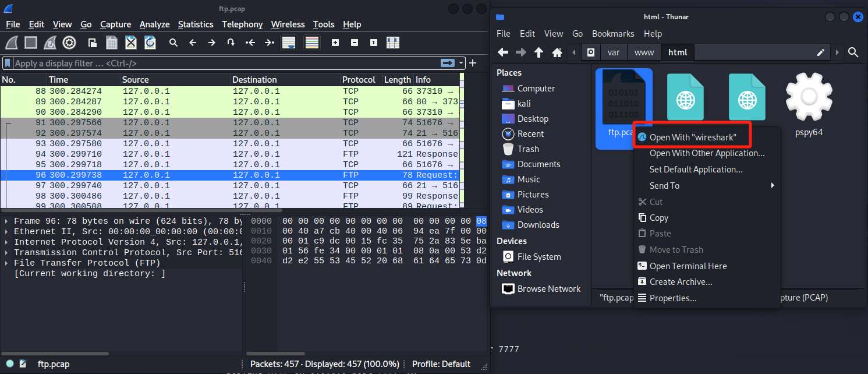Toggle auto-scroll during live capture
This screenshot has width=868, height=374.
coord(289,43)
